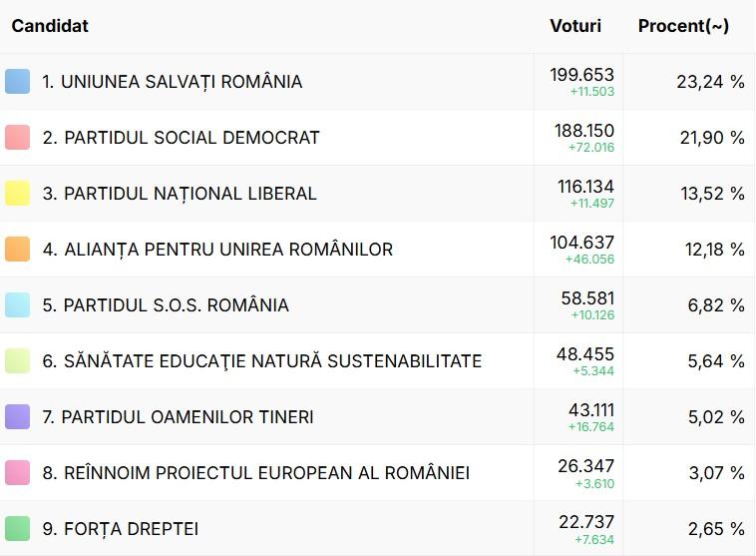Click the light blue swatch for S.O.S. România

pos(17,305)
